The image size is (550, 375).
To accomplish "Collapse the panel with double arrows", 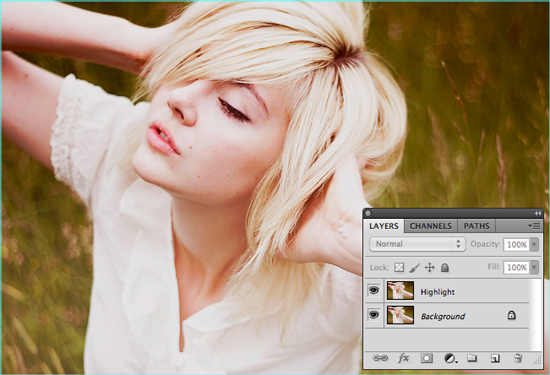I will tap(537, 213).
